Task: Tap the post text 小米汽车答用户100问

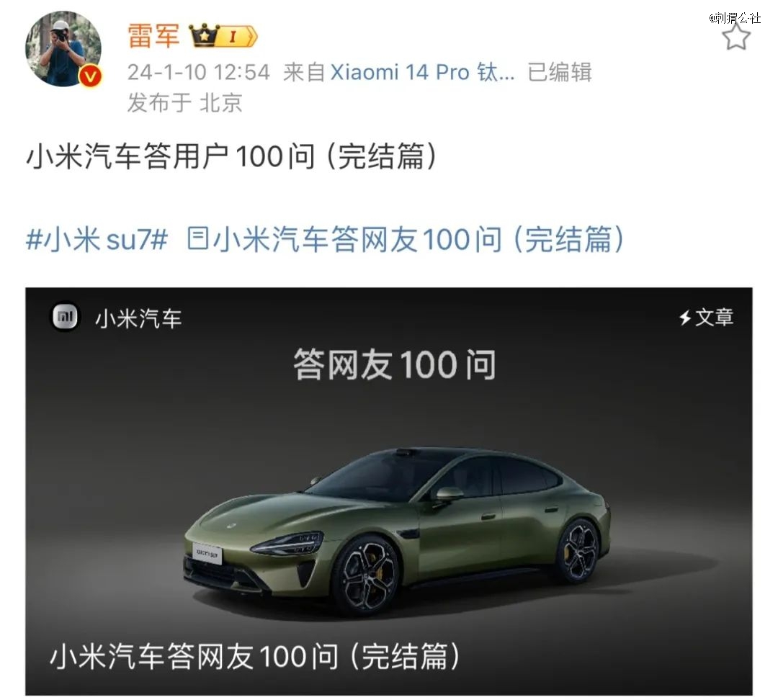Action: tap(231, 156)
